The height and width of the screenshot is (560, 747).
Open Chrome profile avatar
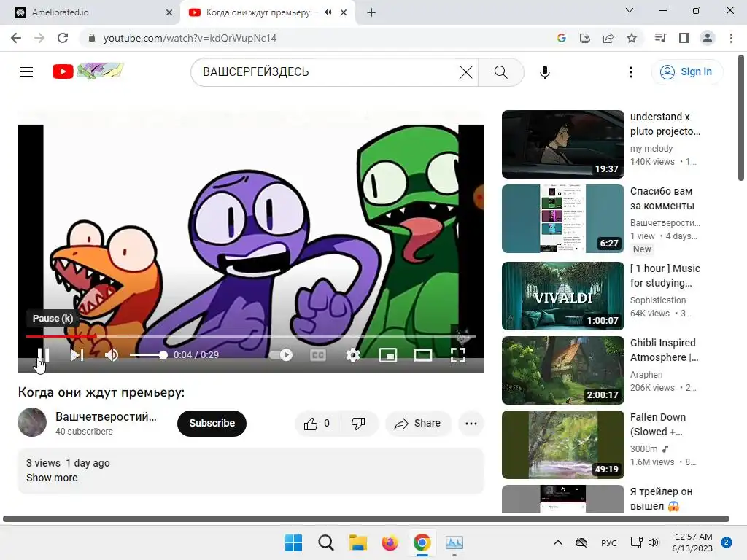coord(708,38)
